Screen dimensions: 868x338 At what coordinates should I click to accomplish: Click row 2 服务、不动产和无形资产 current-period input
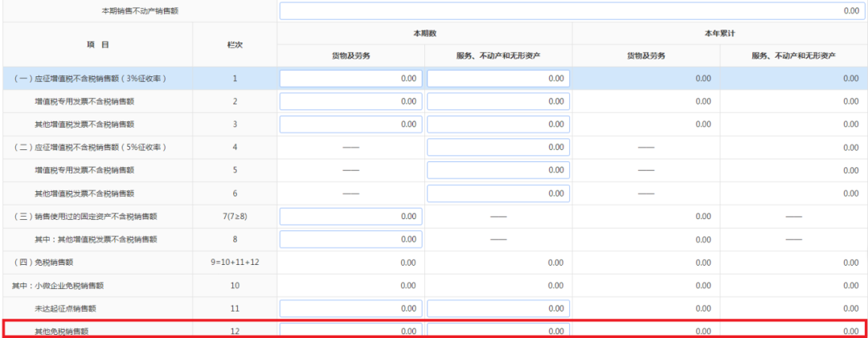pyautogui.click(x=498, y=101)
